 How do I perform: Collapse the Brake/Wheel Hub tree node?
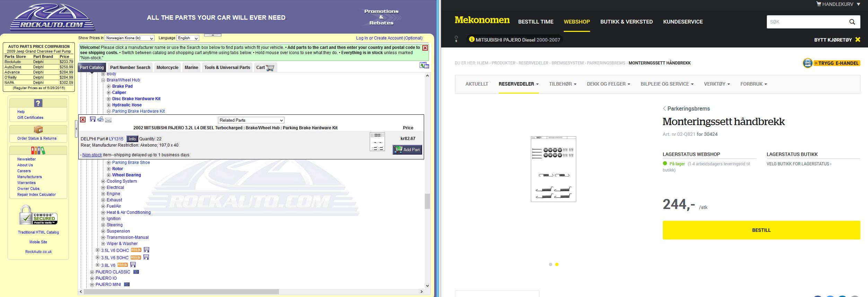click(x=103, y=80)
